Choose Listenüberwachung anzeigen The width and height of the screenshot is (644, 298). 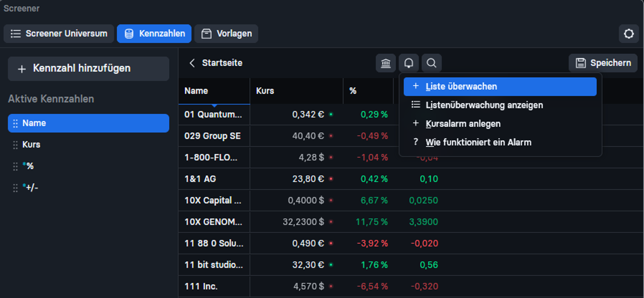pos(500,105)
